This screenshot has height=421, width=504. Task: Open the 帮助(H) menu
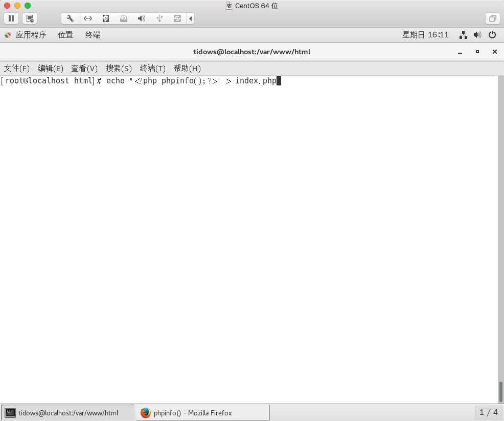pyautogui.click(x=187, y=68)
